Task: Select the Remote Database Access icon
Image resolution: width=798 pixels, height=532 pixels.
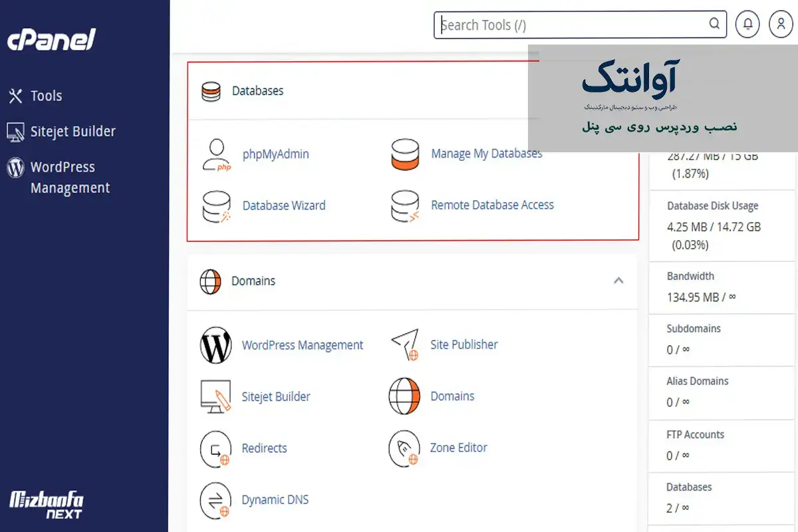Action: [x=405, y=206]
